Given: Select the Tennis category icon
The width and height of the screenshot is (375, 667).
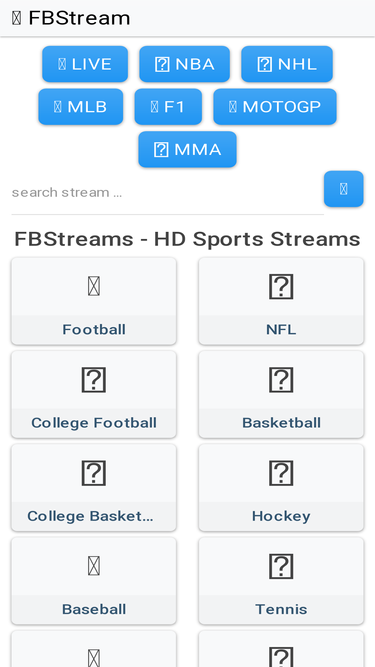Looking at the screenshot, I should [281, 566].
